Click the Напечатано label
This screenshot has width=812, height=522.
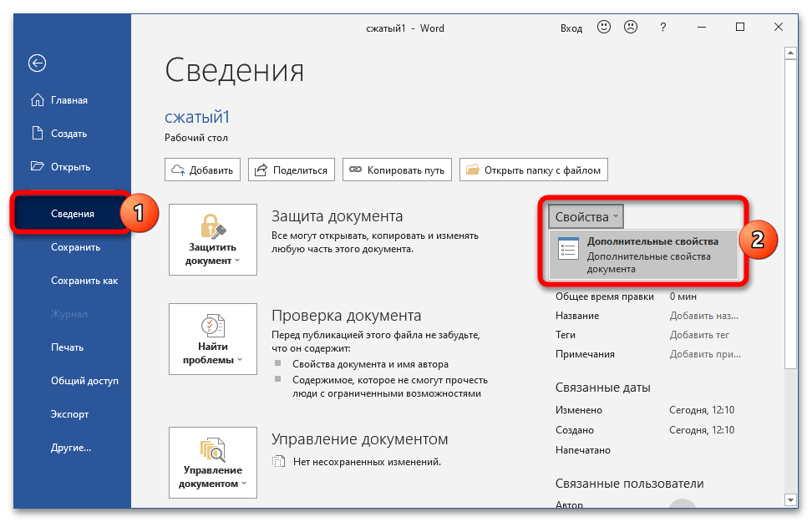pyautogui.click(x=582, y=450)
